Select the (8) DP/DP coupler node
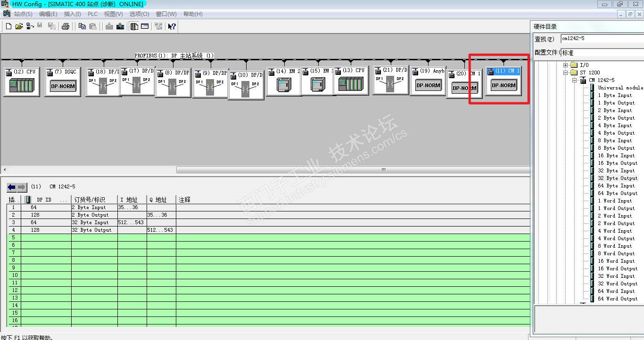The width and height of the screenshot is (644, 340). click(x=173, y=83)
